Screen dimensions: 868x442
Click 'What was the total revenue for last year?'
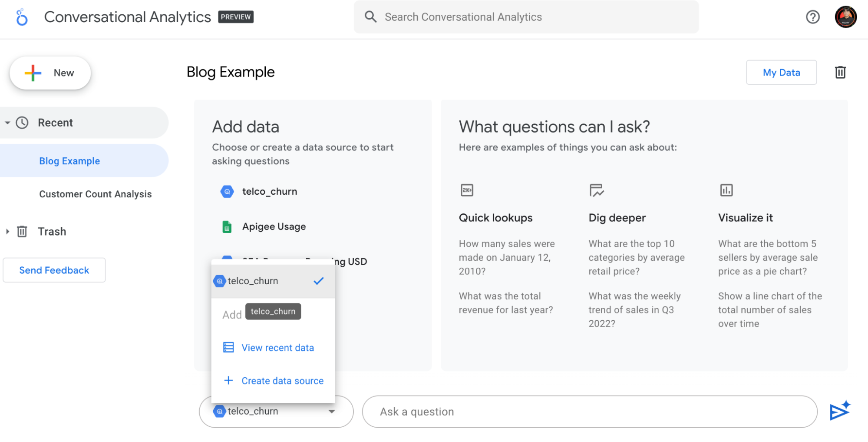click(x=506, y=303)
